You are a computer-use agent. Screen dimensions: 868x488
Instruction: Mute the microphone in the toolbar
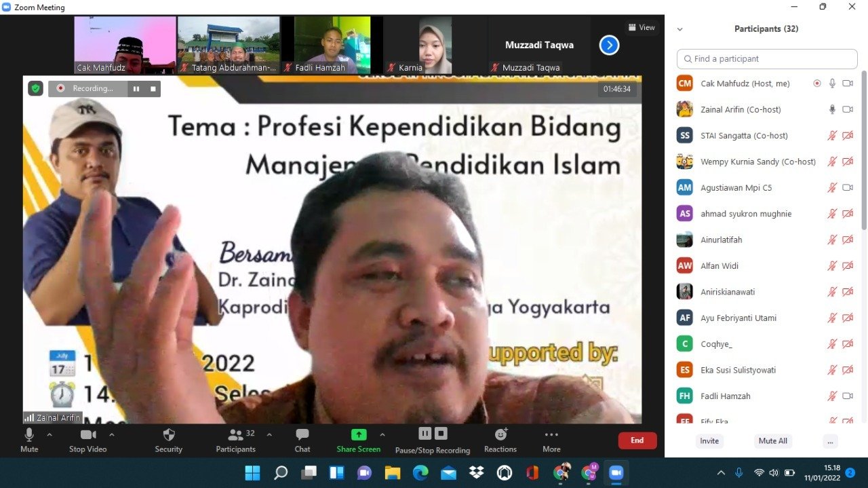[29, 438]
